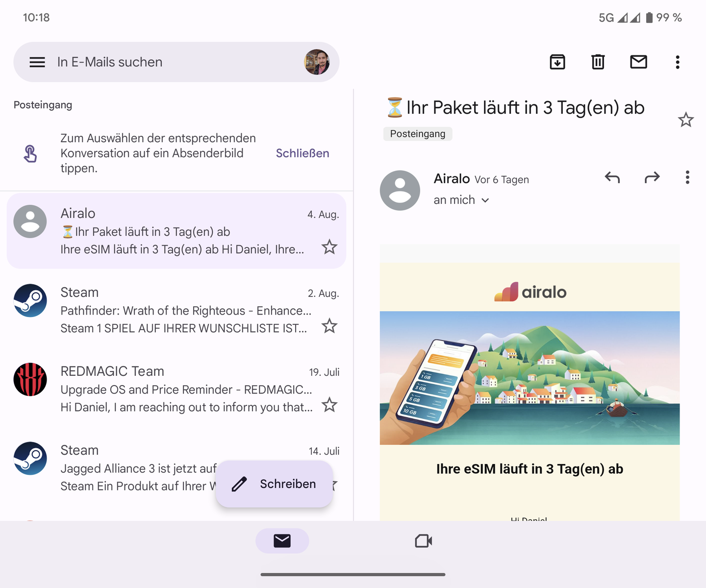Screen dimensions: 706x588
Task: Click the 'Ihre eSIM läuft in 3 Tag(en) ab' headline
Action: click(529, 469)
